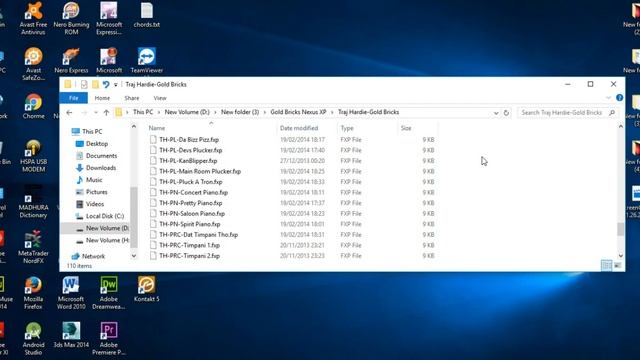Switch to details view icon

click(x=606, y=266)
